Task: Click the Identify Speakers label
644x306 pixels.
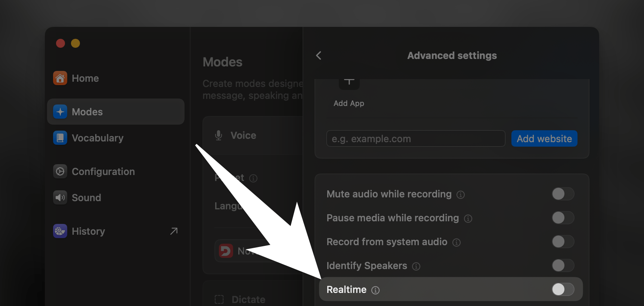Action: pyautogui.click(x=367, y=266)
